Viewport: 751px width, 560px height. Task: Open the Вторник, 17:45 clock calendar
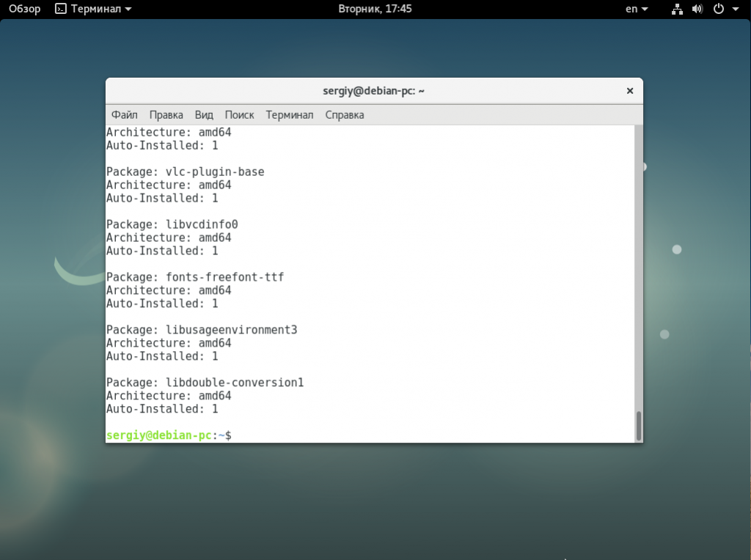pos(375,9)
